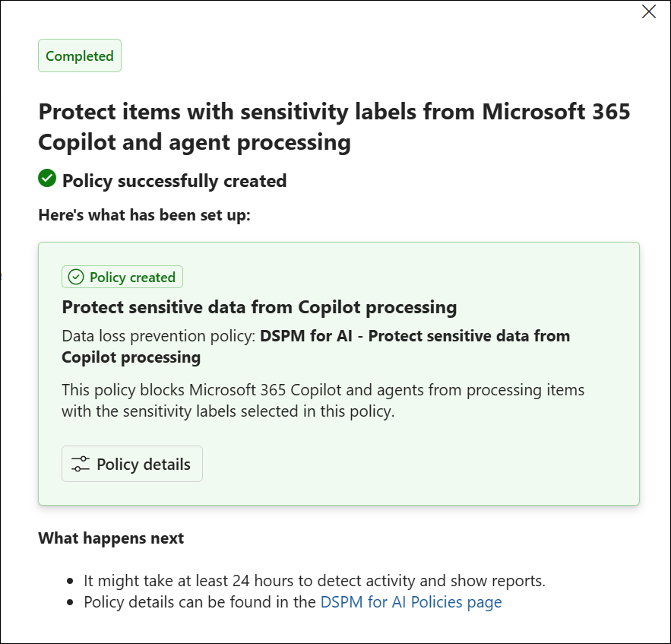
Task: Click the "Policy details can be found in the" text
Action: click(200, 602)
